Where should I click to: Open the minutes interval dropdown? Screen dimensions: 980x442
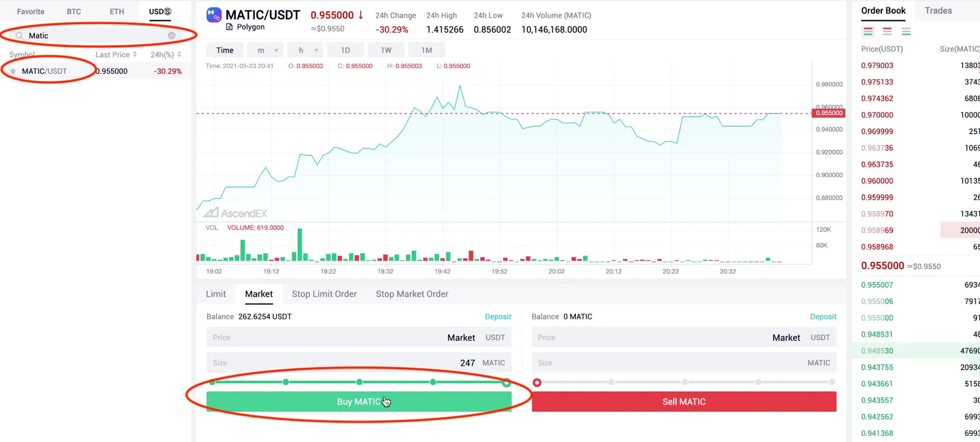click(x=268, y=50)
